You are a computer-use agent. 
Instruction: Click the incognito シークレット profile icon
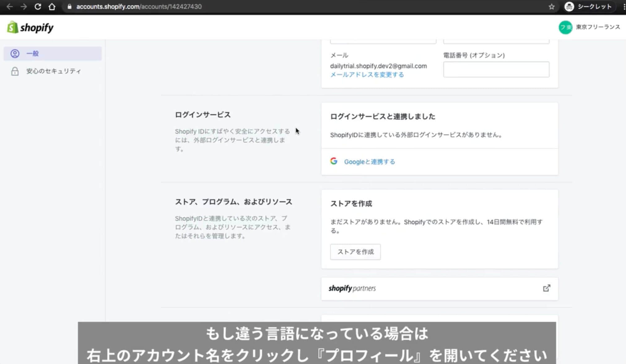[569, 6]
